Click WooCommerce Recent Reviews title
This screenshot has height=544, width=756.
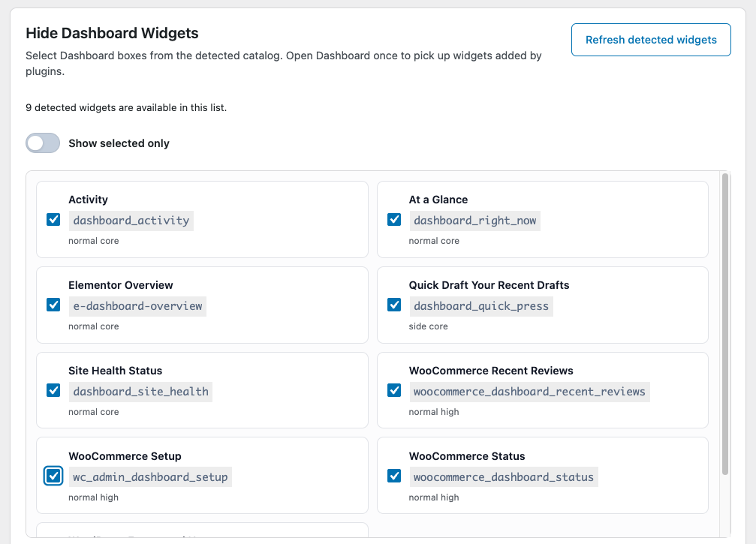tap(491, 371)
